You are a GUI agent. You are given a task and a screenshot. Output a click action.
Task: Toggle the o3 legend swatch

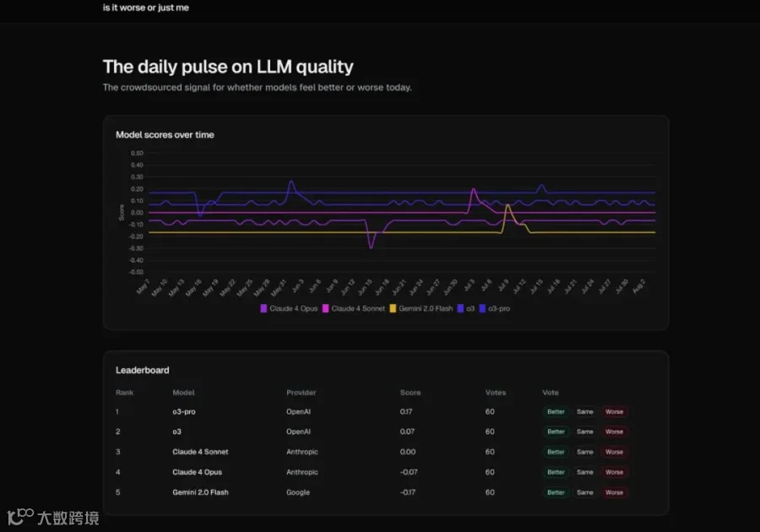460,308
